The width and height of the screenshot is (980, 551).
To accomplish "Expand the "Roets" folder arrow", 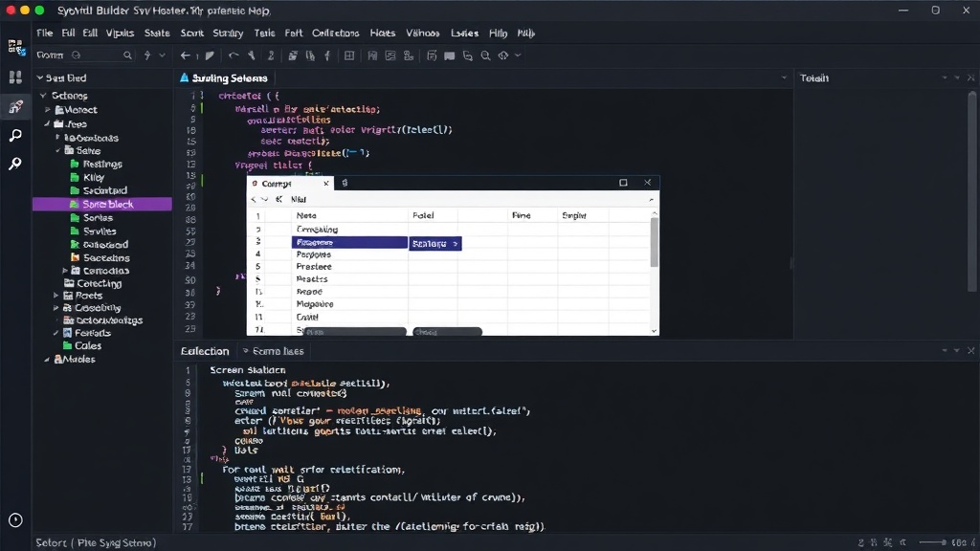I will (x=56, y=295).
